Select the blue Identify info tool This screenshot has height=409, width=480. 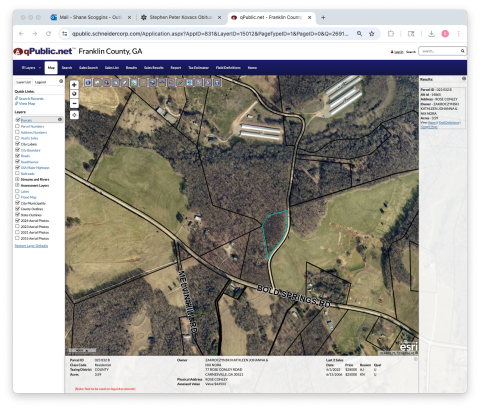88,82
